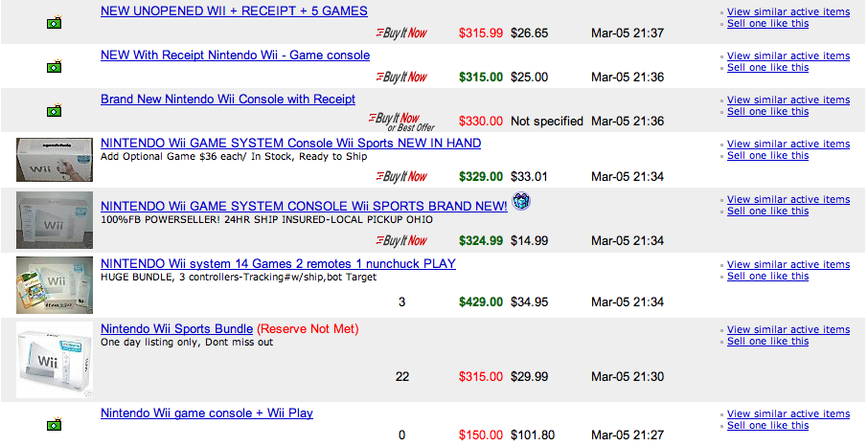Click shipping cost $33.01
Viewport: 868px width, 446px height.
pos(529,177)
